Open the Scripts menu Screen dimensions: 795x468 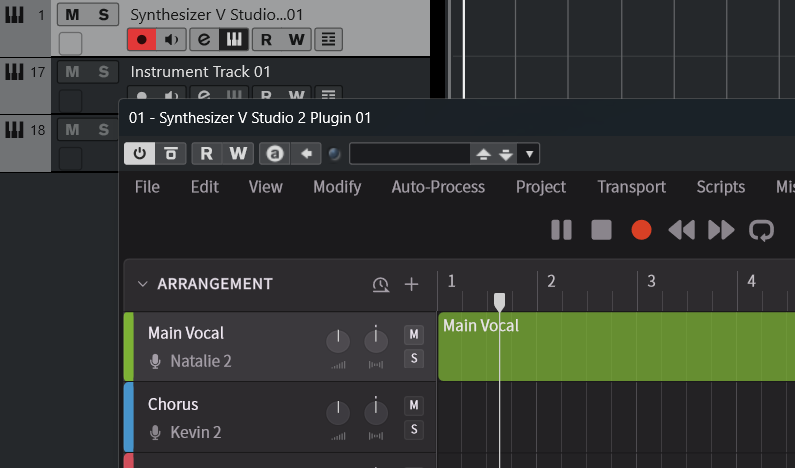(x=721, y=187)
